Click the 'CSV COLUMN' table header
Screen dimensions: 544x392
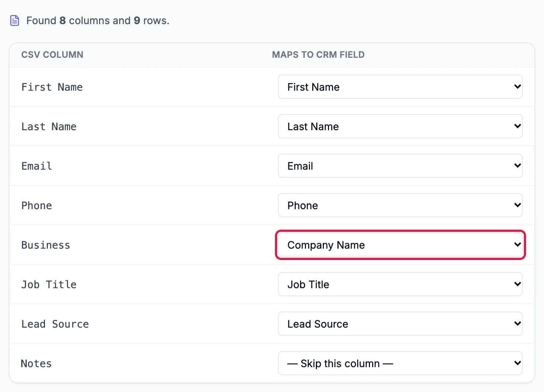[52, 55]
